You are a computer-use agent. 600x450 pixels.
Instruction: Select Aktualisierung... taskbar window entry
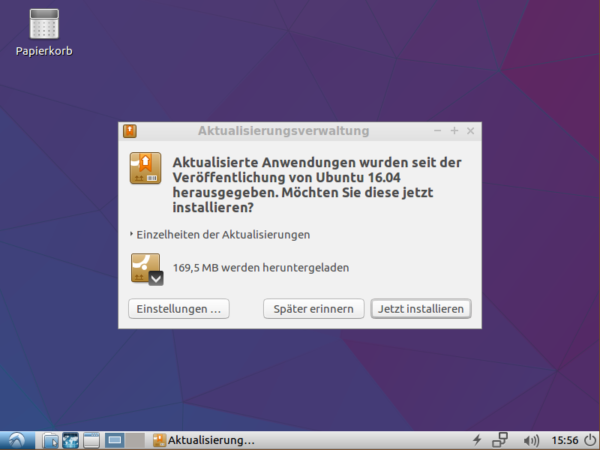pos(204,440)
